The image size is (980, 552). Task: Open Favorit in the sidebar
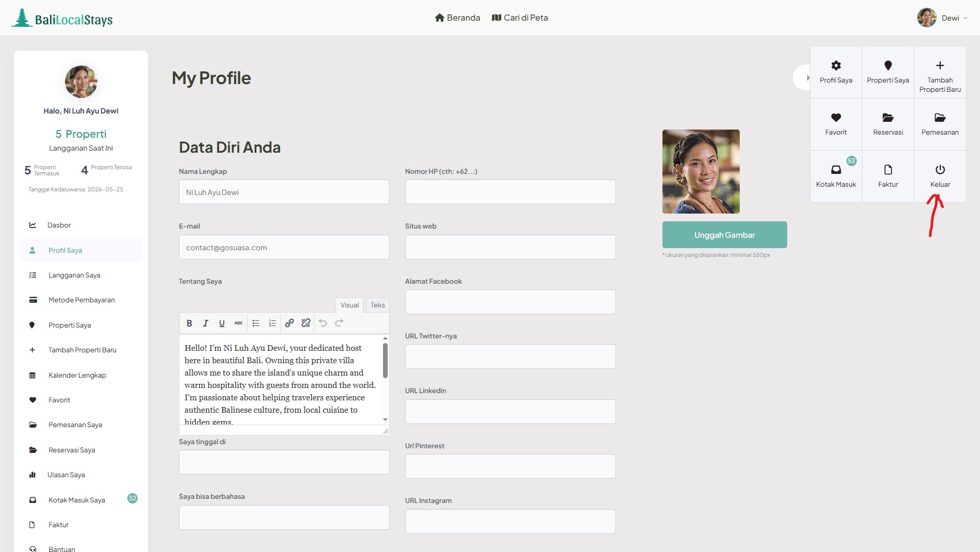pyautogui.click(x=81, y=400)
